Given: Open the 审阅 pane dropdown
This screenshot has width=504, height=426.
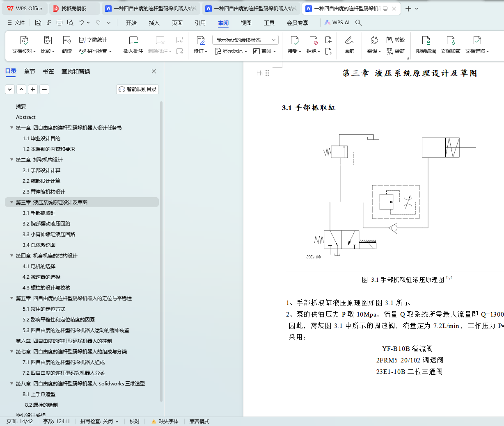Looking at the screenshot, I should point(265,51).
